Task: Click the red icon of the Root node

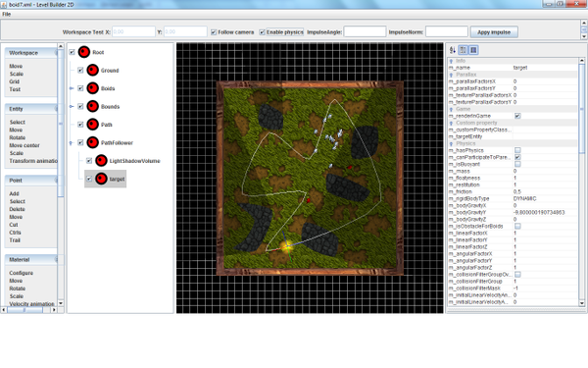Action: (84, 52)
